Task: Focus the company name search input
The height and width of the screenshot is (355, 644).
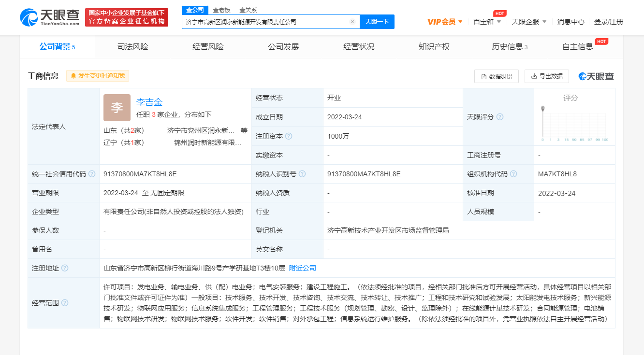Action: [x=266, y=22]
